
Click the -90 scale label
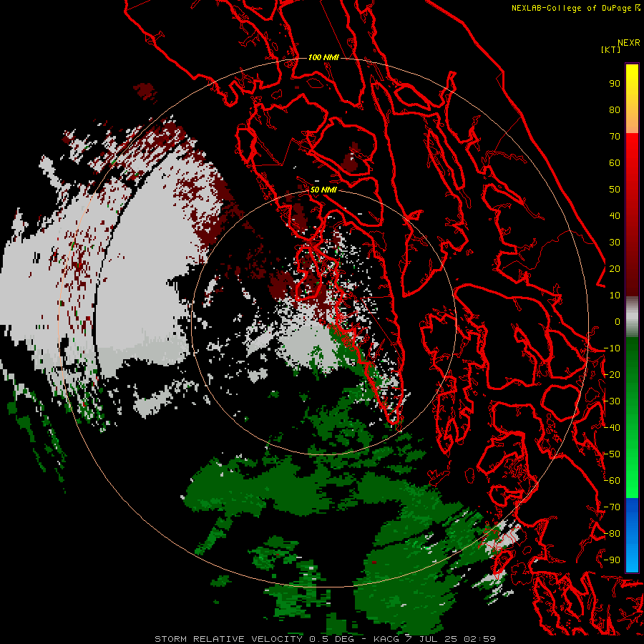coord(612,560)
